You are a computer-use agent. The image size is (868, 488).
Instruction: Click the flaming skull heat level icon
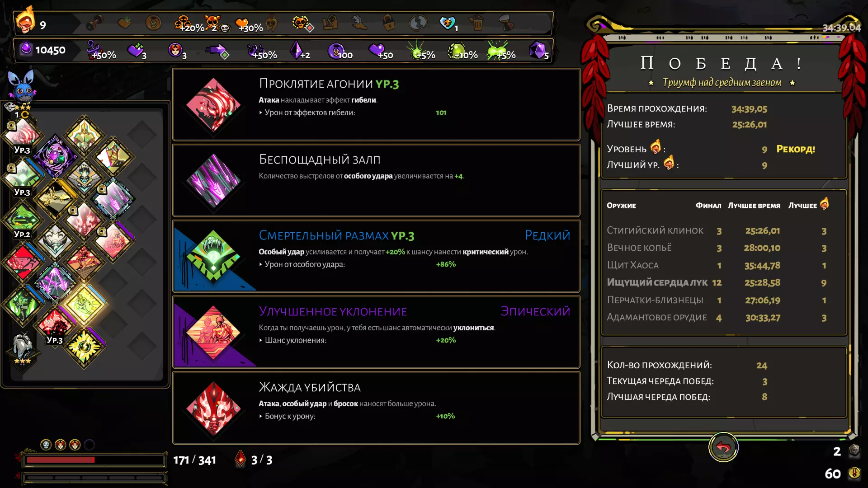(24, 21)
